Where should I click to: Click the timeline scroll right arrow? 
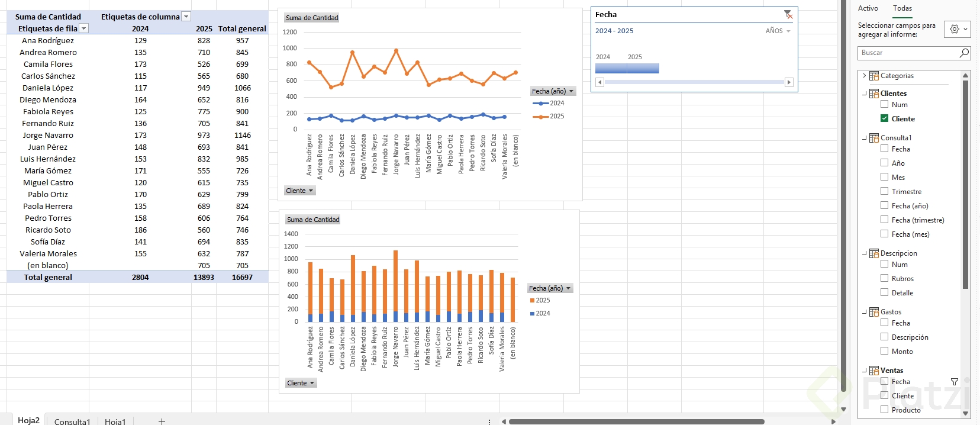point(789,82)
